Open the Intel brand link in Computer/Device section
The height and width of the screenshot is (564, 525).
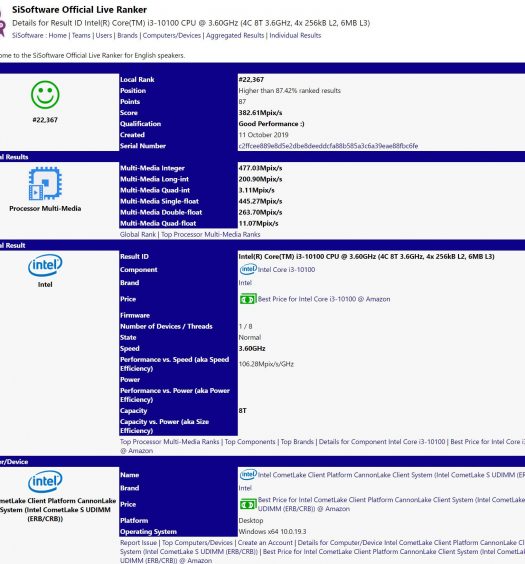pyautogui.click(x=245, y=488)
